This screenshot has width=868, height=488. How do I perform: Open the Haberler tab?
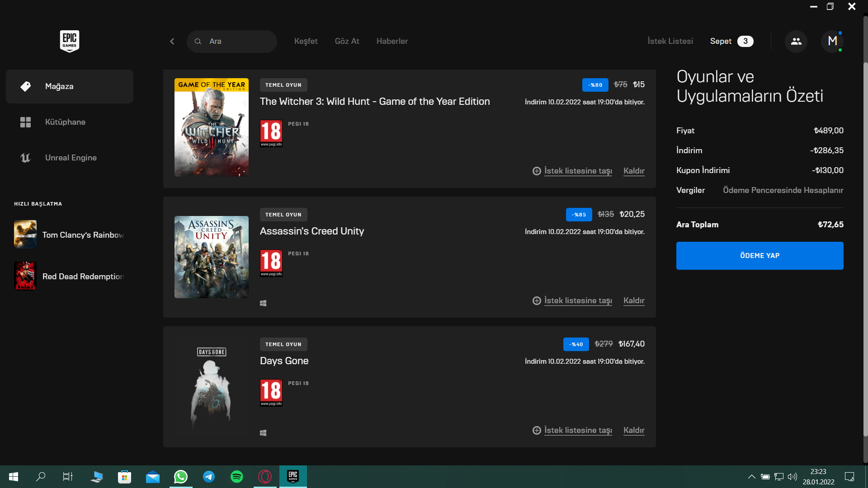pos(392,41)
